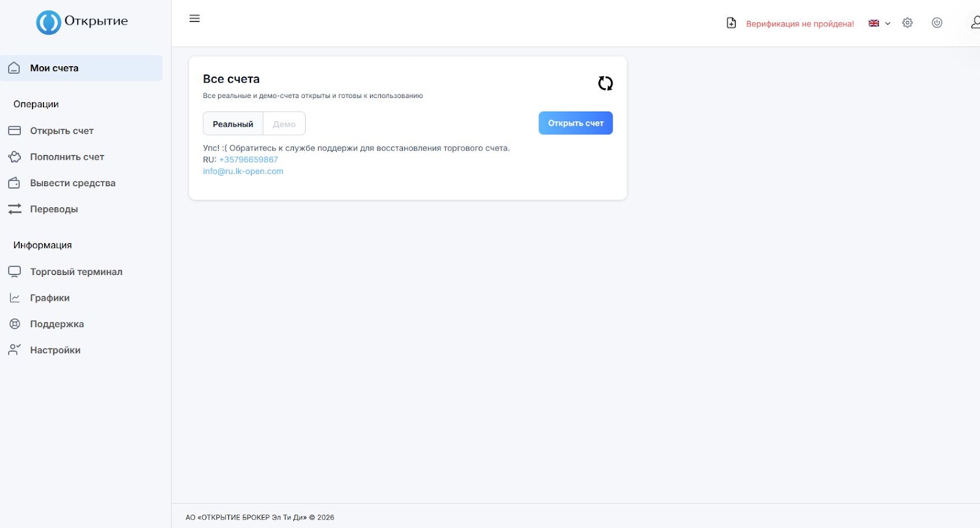Click the piggy bank icon for Пополнить счет
The height and width of the screenshot is (528, 980).
coord(14,157)
